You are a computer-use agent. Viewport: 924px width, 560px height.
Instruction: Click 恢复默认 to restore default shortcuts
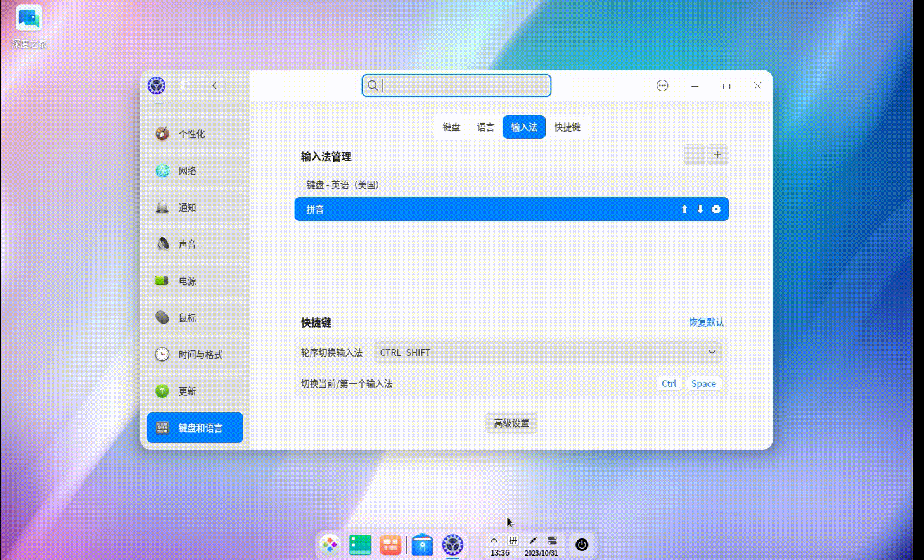pos(705,322)
